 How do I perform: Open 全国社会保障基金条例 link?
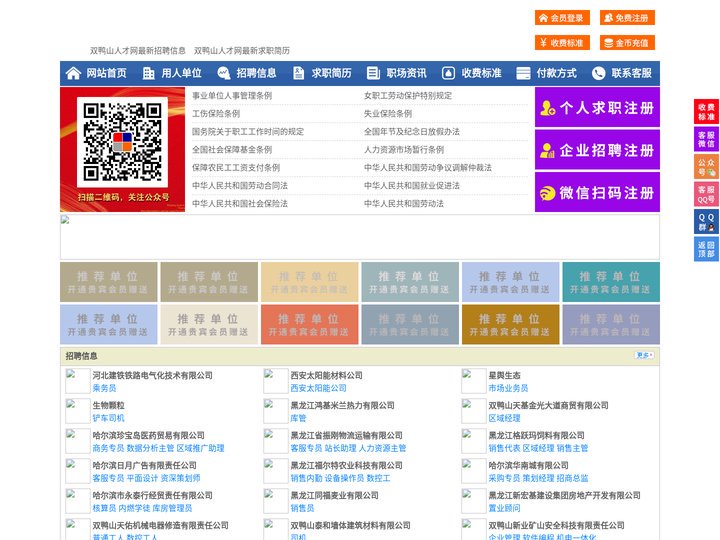pyautogui.click(x=232, y=149)
